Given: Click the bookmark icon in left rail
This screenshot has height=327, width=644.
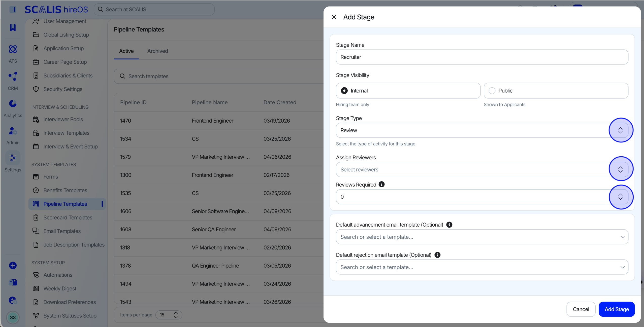Looking at the screenshot, I should (x=13, y=27).
